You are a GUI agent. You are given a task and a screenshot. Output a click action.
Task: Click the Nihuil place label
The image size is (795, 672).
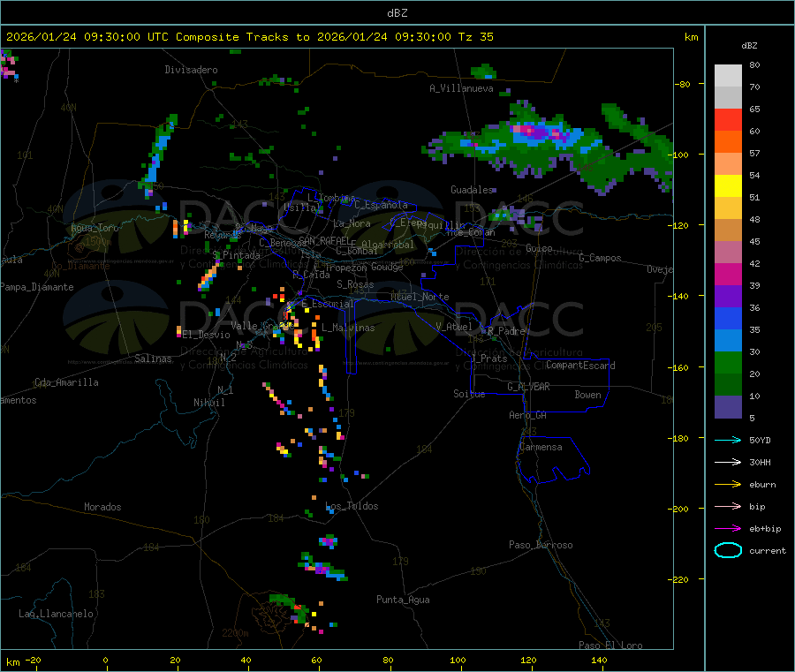(x=209, y=403)
